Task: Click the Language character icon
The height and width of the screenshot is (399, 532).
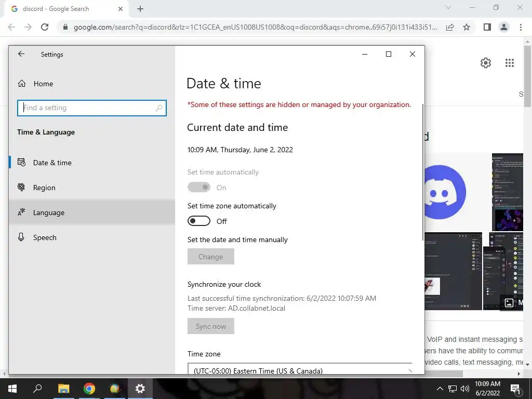Action: click(x=21, y=212)
